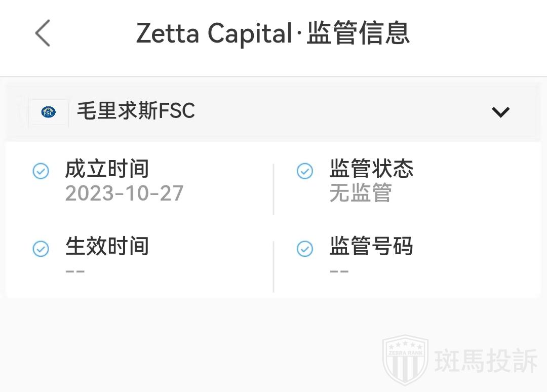The width and height of the screenshot is (547, 392).
Task: Click the 斑馬投訴 watermark text
Action: click(485, 361)
